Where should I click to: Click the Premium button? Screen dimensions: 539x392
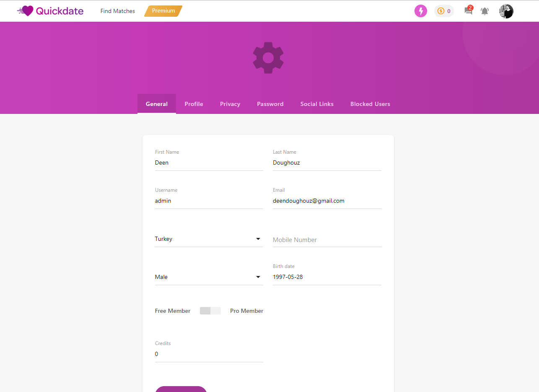pyautogui.click(x=163, y=11)
